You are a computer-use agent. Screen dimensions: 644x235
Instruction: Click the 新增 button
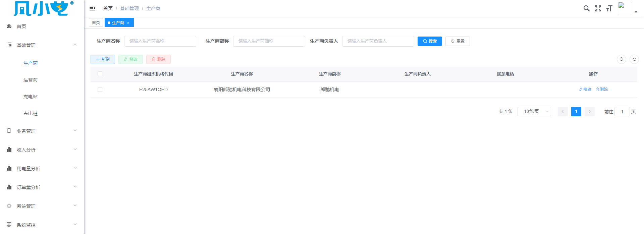click(x=103, y=59)
